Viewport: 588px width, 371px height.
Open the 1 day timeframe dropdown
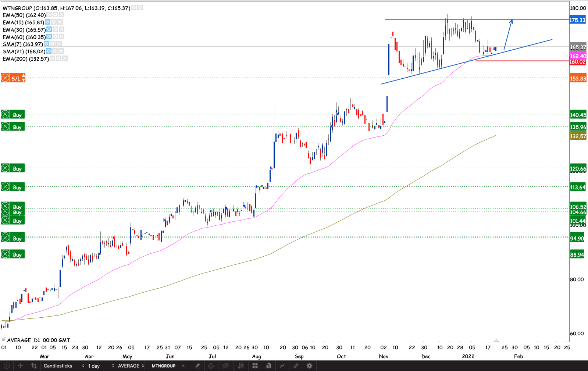(x=100, y=366)
